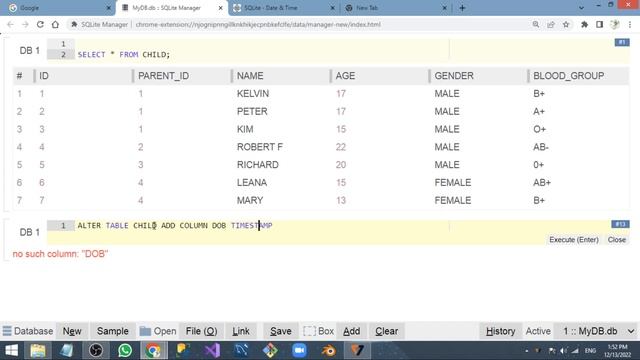The width and height of the screenshot is (640, 360).
Task: Click the error message no such column DOB
Action: [60, 254]
